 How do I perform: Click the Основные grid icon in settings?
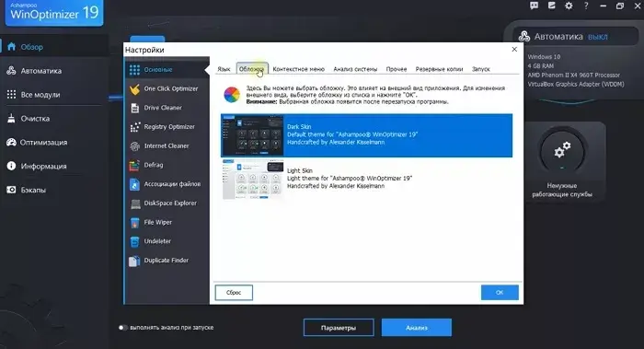[x=134, y=69]
